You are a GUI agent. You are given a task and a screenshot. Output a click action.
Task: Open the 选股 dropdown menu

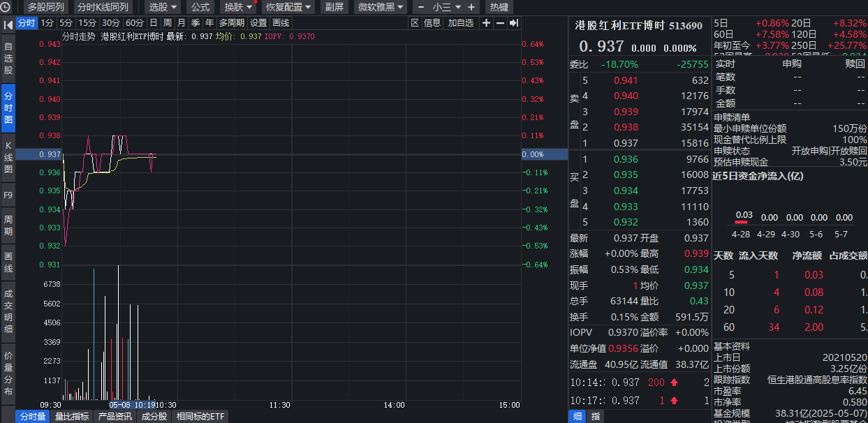click(159, 7)
